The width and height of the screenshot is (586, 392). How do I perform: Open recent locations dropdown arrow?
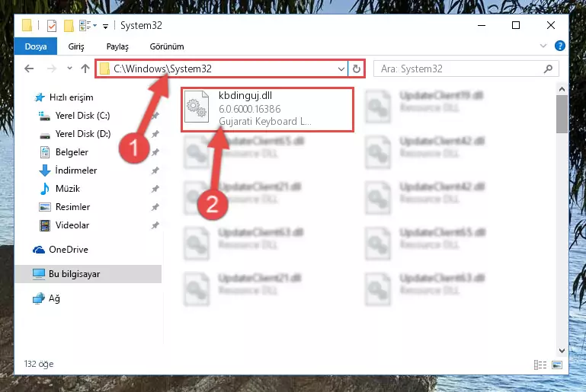click(x=69, y=69)
